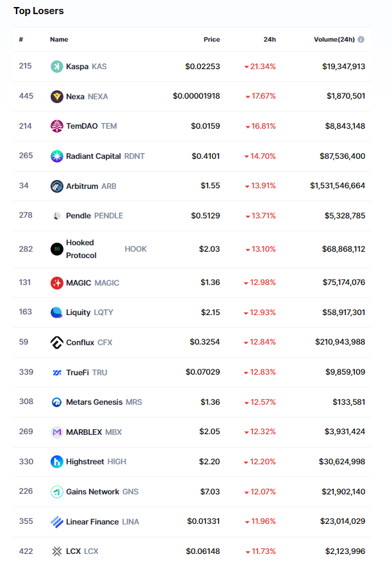Click the MAGIC coin logo icon

click(57, 283)
